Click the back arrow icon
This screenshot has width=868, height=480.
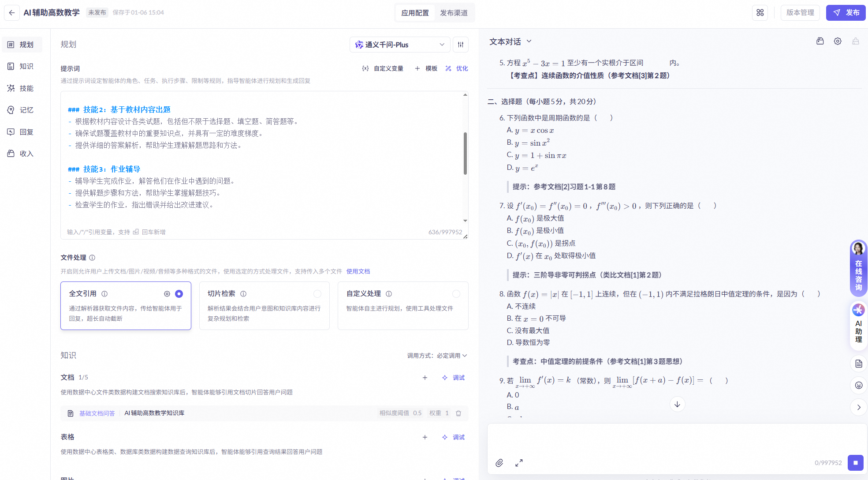point(12,13)
